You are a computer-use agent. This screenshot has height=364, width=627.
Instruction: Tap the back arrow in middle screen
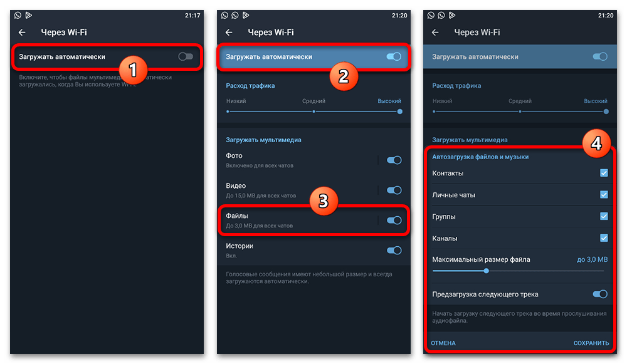229,33
